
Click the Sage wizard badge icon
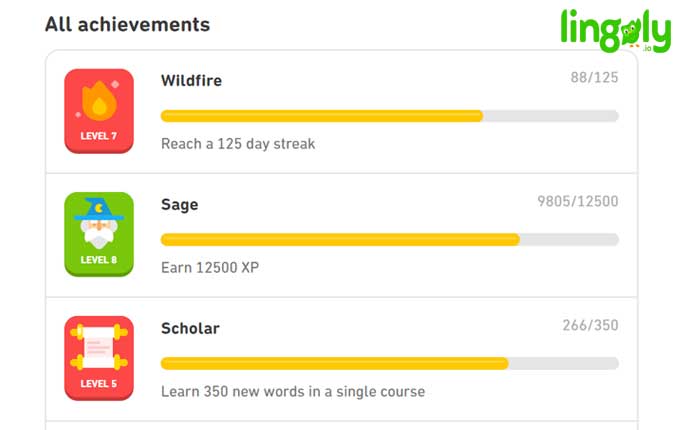coord(99,234)
